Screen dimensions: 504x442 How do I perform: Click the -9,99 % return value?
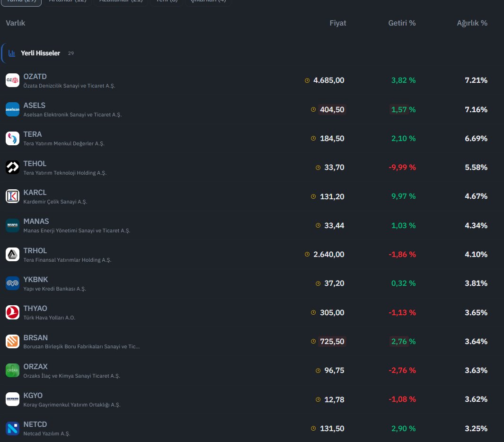[x=402, y=168]
